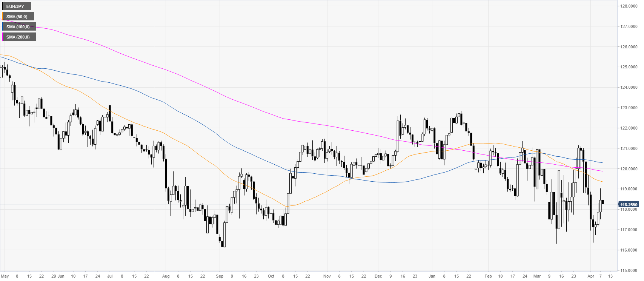This screenshot has width=644, height=281.
Task: Click the 122.0000 price axis label
Action: coord(629,128)
